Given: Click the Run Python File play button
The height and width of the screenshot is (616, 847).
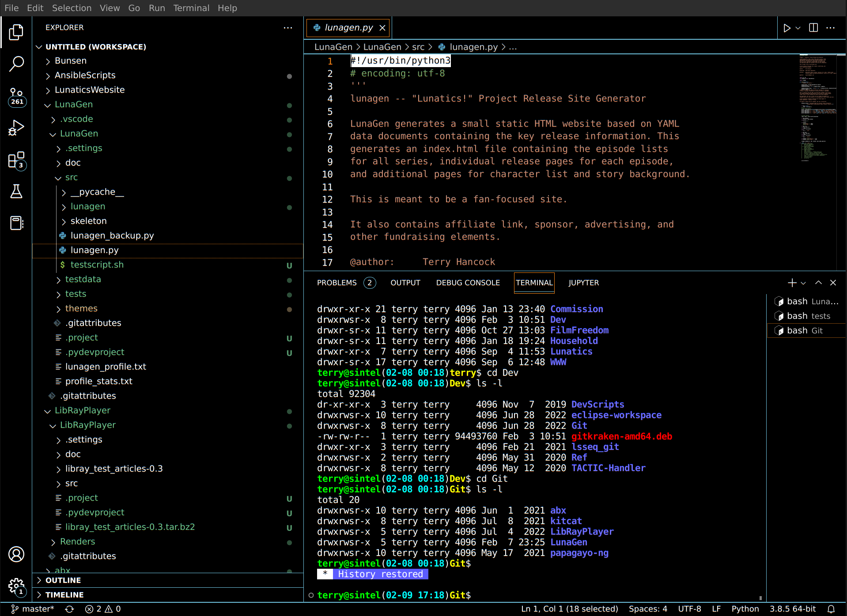Looking at the screenshot, I should (786, 28).
